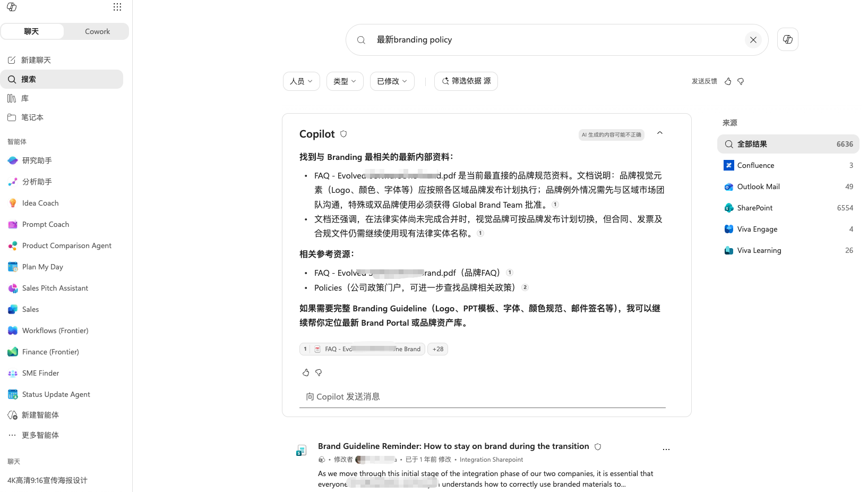Like the Copilot answer
868x492 pixels.
[x=306, y=372]
